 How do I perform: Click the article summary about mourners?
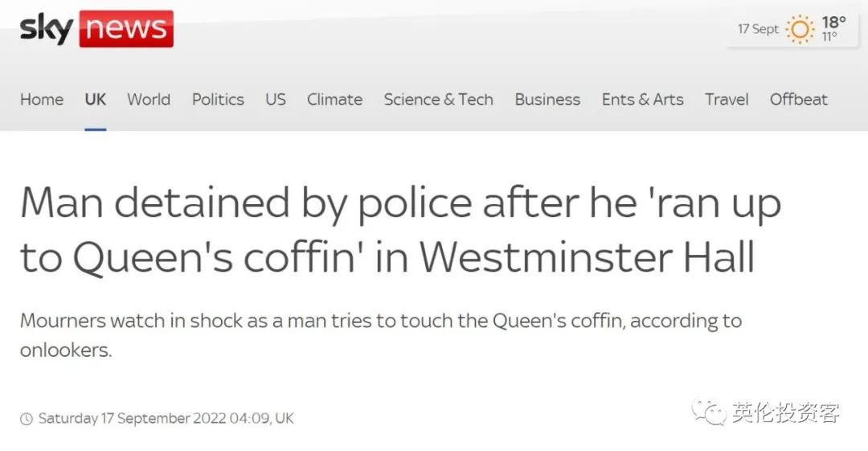point(380,335)
